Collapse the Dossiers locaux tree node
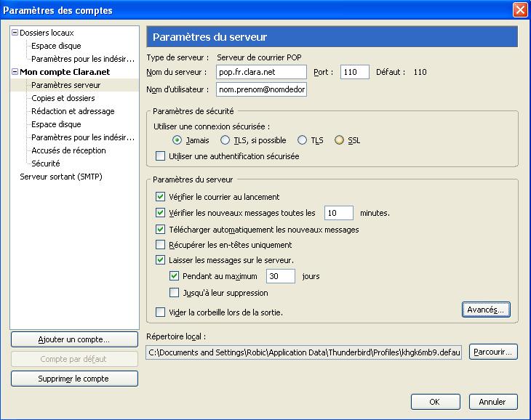 pyautogui.click(x=15, y=33)
